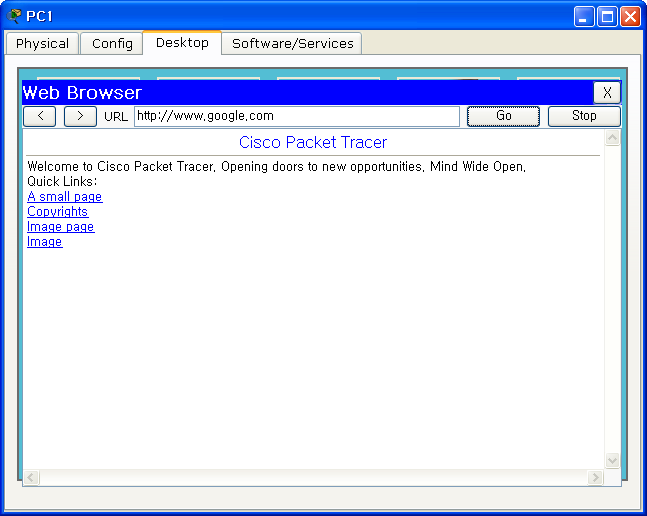
Task: Click the Go button
Action: (x=503, y=116)
